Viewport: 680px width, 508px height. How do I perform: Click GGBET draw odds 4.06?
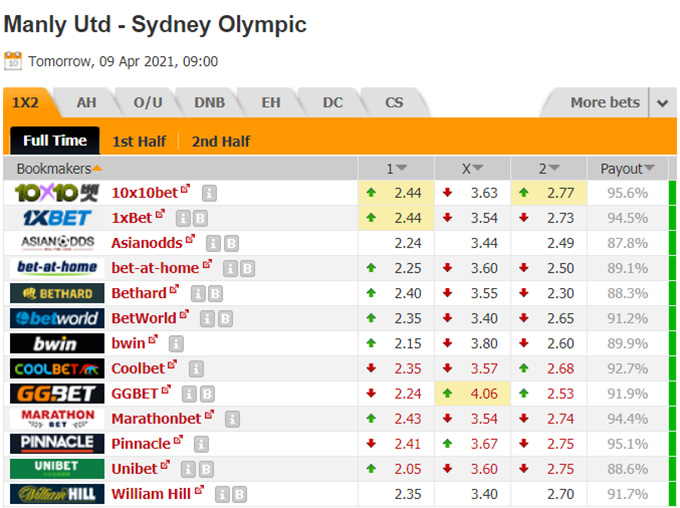tap(484, 394)
